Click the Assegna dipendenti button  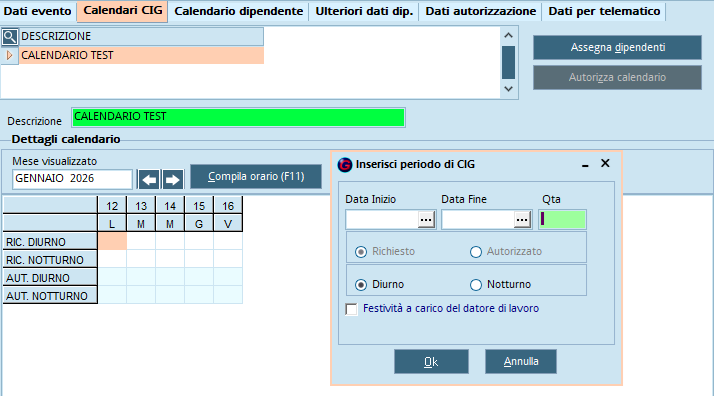(x=617, y=47)
